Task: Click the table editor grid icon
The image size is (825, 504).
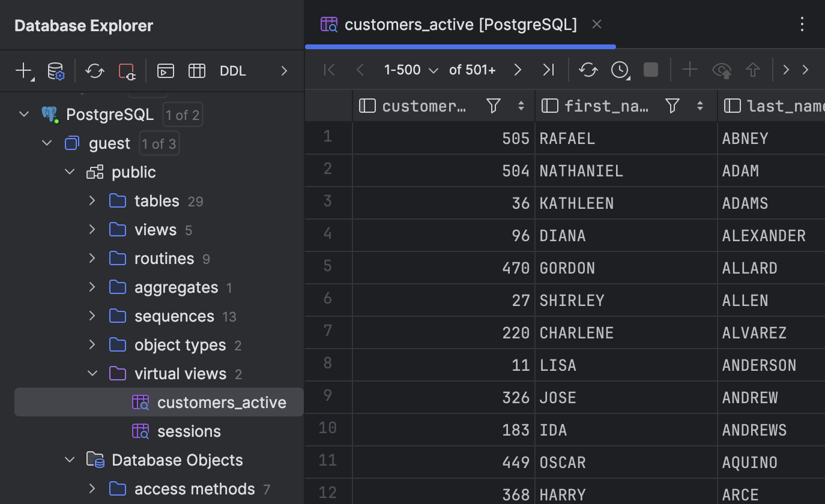Action: point(197,70)
